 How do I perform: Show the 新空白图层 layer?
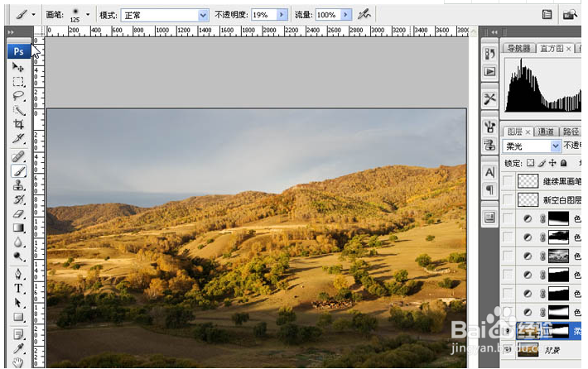tap(508, 199)
